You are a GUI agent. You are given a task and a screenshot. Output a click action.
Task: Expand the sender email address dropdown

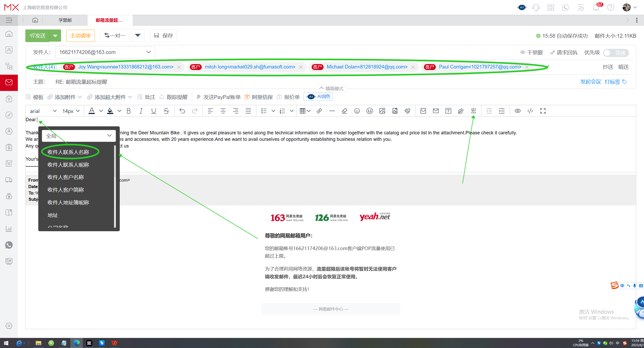(148, 52)
